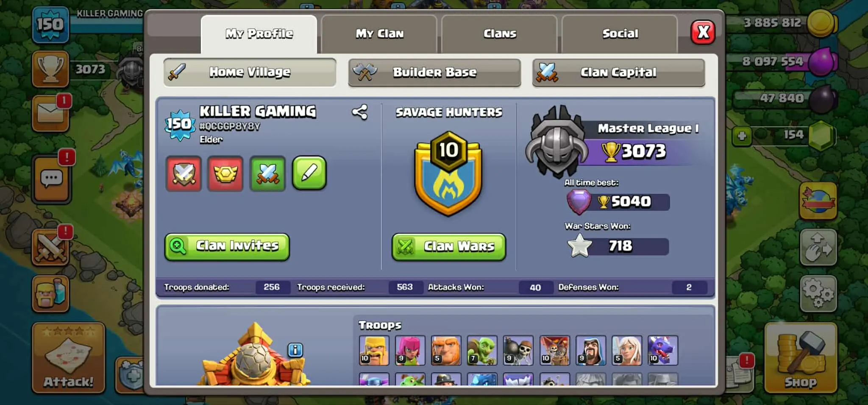Select the Clan Capital section
The image size is (868, 405).
618,73
